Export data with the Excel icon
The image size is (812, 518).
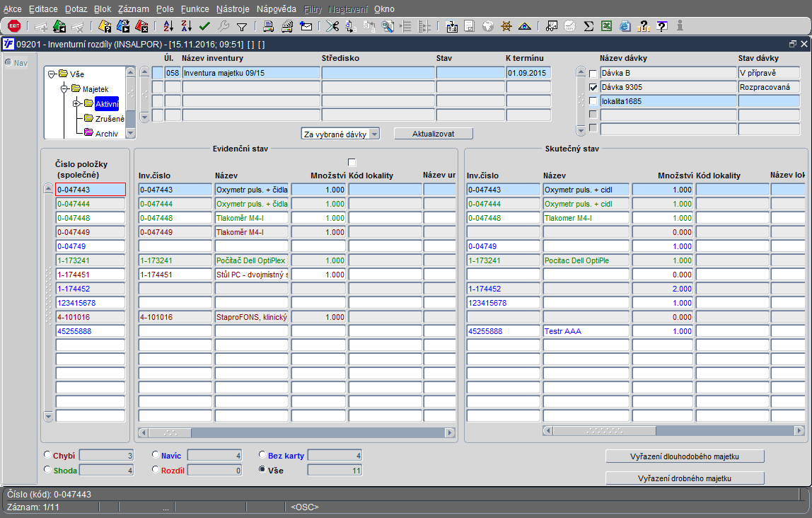pos(606,26)
